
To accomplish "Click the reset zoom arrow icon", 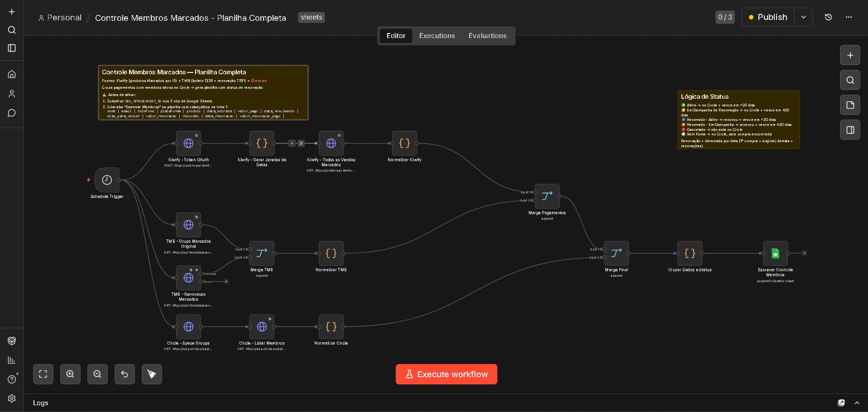I will (125, 374).
